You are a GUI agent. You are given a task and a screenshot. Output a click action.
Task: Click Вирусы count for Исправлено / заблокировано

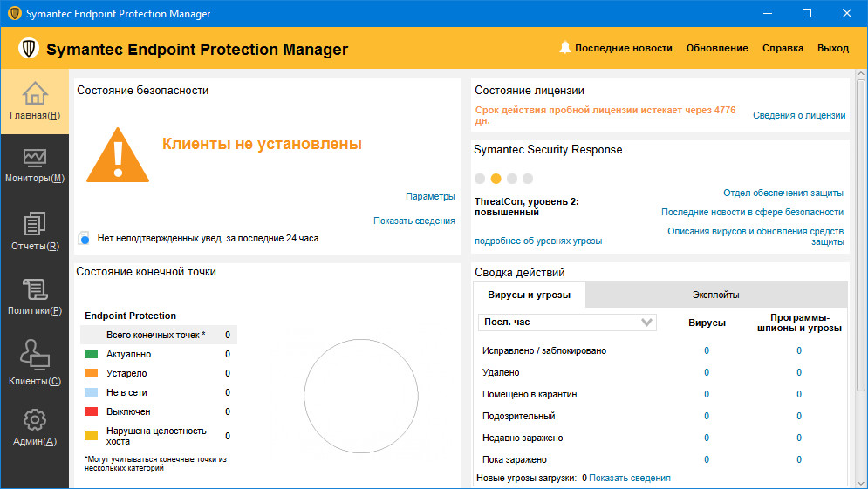click(707, 350)
